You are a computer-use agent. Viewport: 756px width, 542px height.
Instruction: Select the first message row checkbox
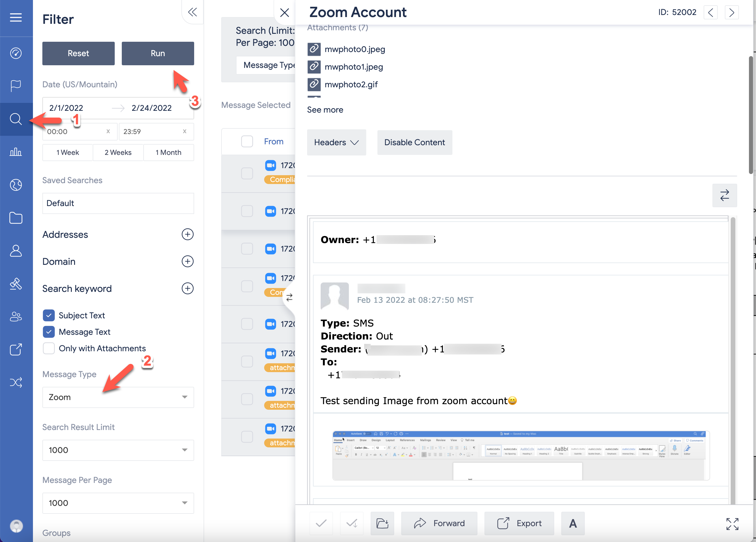(x=247, y=173)
